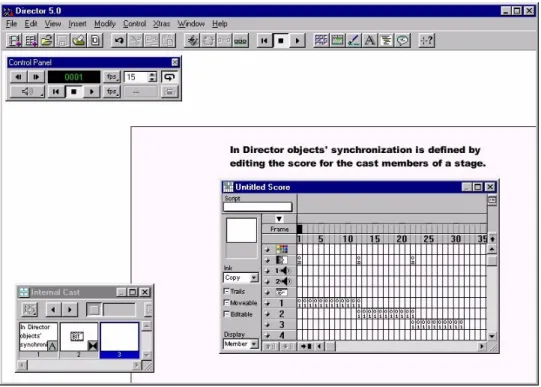Viewport: 541px width, 387px height.
Task: Open the Insert menu
Action: (77, 24)
